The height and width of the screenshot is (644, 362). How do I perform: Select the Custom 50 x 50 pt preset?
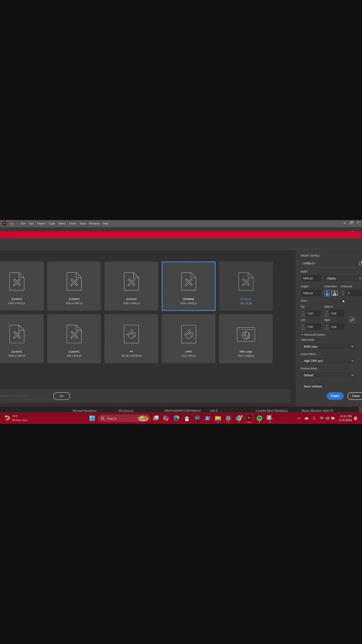[x=246, y=286]
